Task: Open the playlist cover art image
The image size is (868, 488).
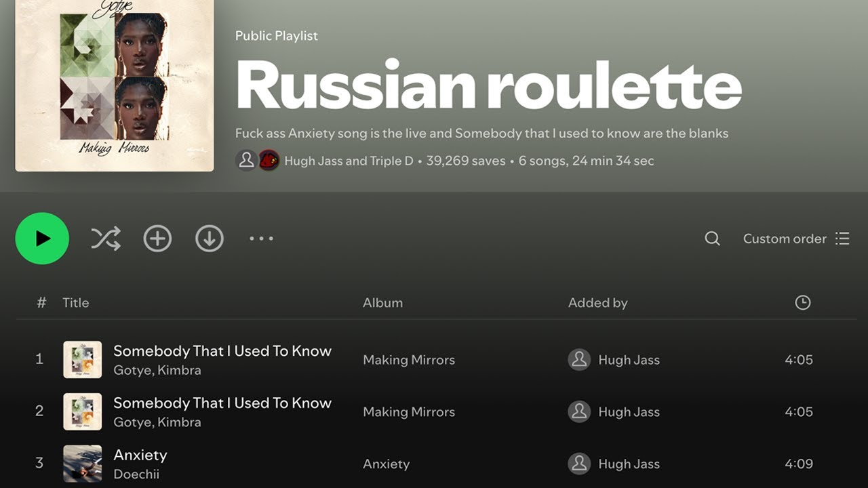Action: (x=115, y=85)
